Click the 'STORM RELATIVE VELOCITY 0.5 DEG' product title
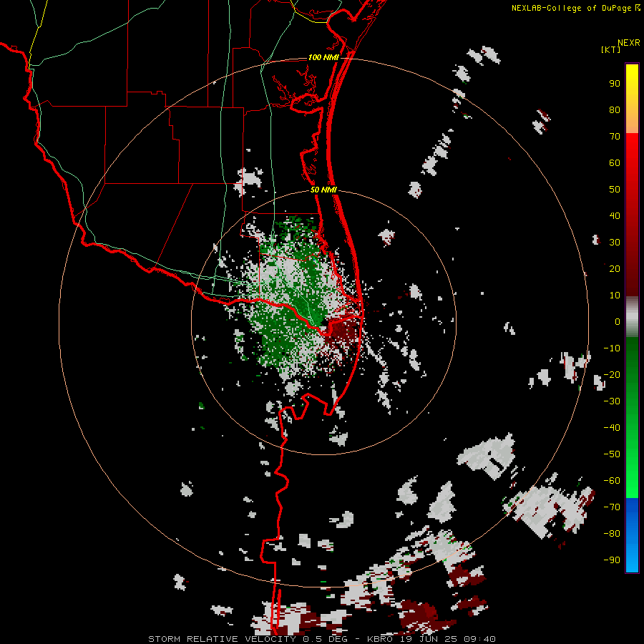Screen dimensions: 644x644 pyautogui.click(x=248, y=639)
